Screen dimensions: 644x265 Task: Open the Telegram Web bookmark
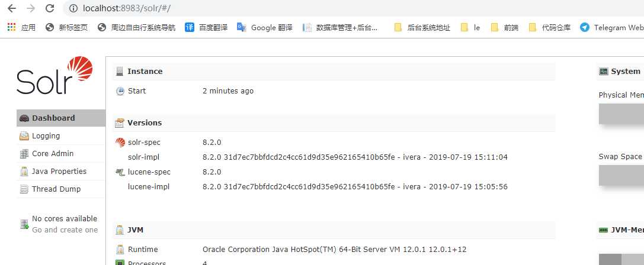pos(612,27)
